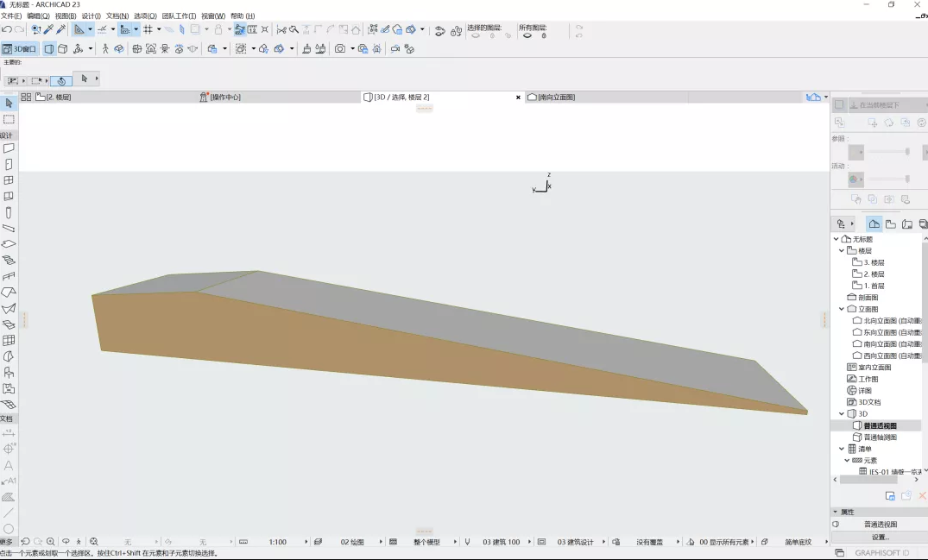Click the delete X icon in navigator
Screen dimensions: 928x560
click(x=922, y=496)
